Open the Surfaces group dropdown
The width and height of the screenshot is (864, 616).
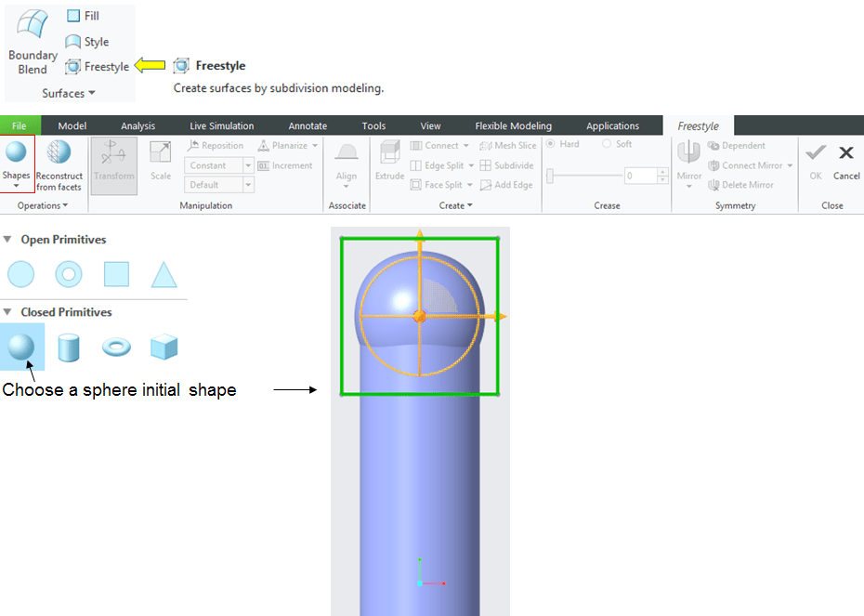(69, 94)
